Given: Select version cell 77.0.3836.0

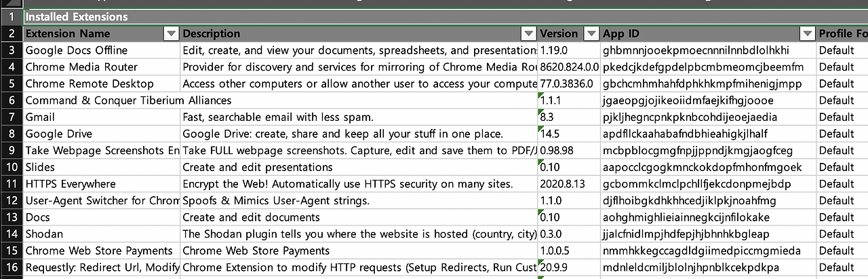Looking at the screenshot, I should (570, 83).
